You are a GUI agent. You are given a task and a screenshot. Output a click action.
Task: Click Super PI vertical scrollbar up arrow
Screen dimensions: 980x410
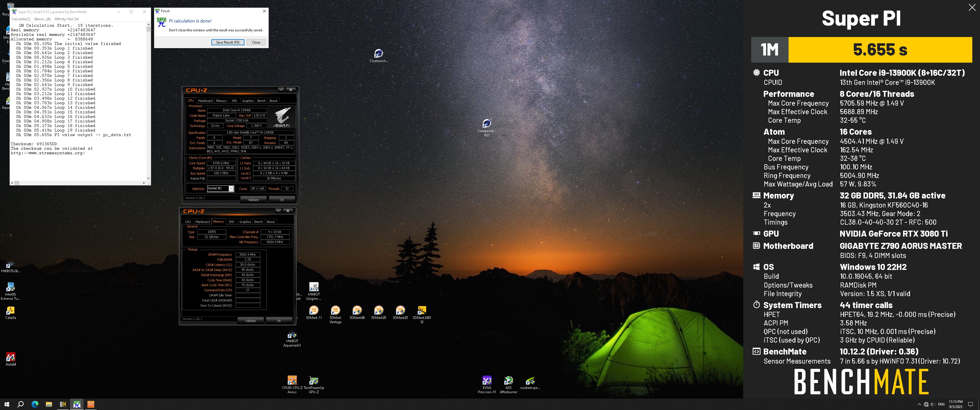click(148, 25)
